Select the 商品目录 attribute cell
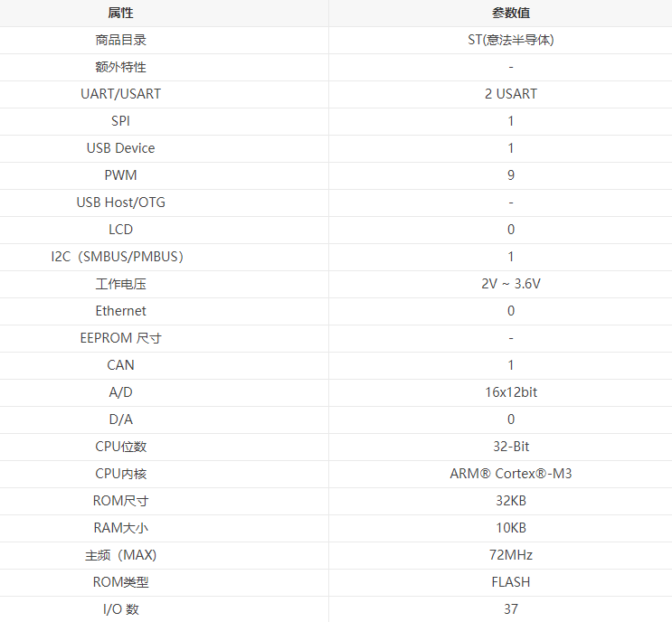The width and height of the screenshot is (672, 622). 120,40
